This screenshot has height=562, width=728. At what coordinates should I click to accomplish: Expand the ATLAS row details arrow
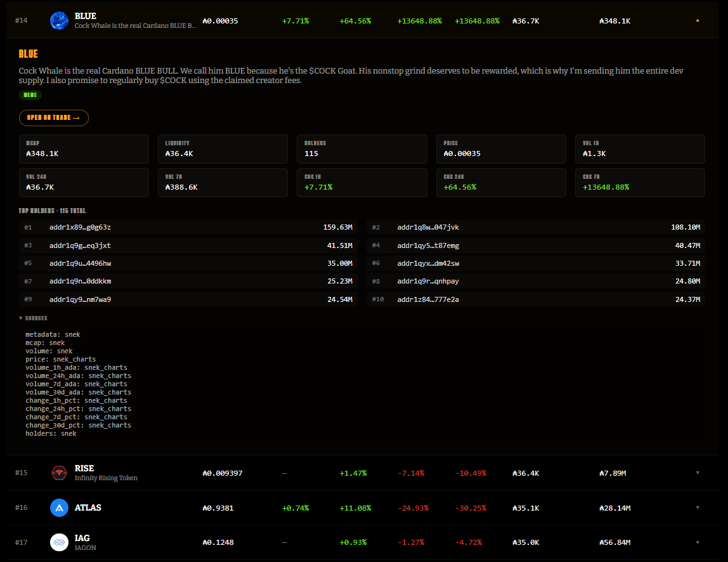698,507
